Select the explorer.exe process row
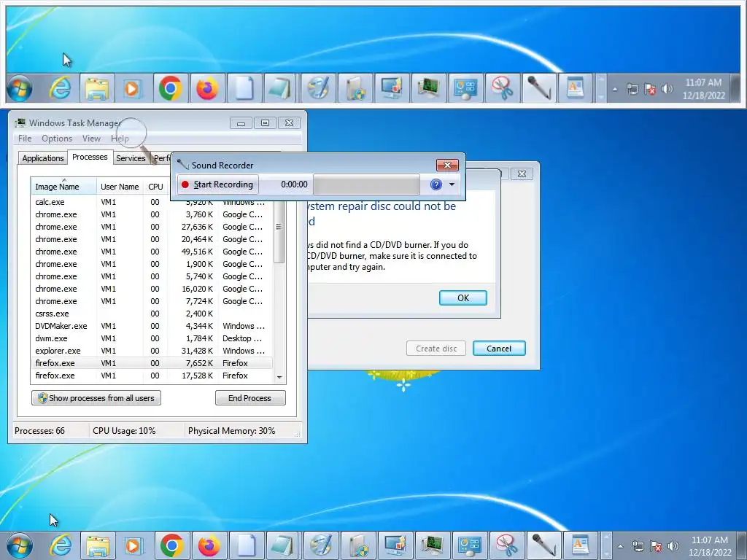The width and height of the screenshot is (747, 560). (152, 351)
